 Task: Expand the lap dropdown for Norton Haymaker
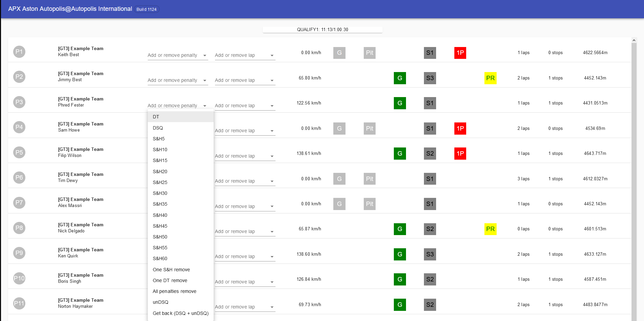[x=245, y=307]
